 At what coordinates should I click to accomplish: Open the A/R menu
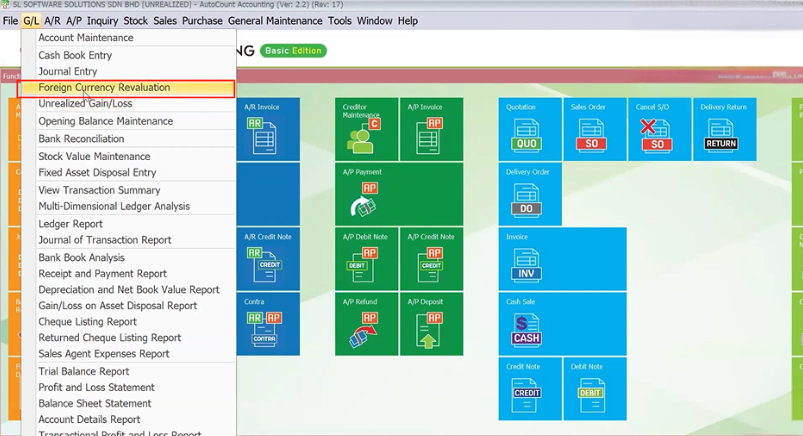(x=52, y=21)
